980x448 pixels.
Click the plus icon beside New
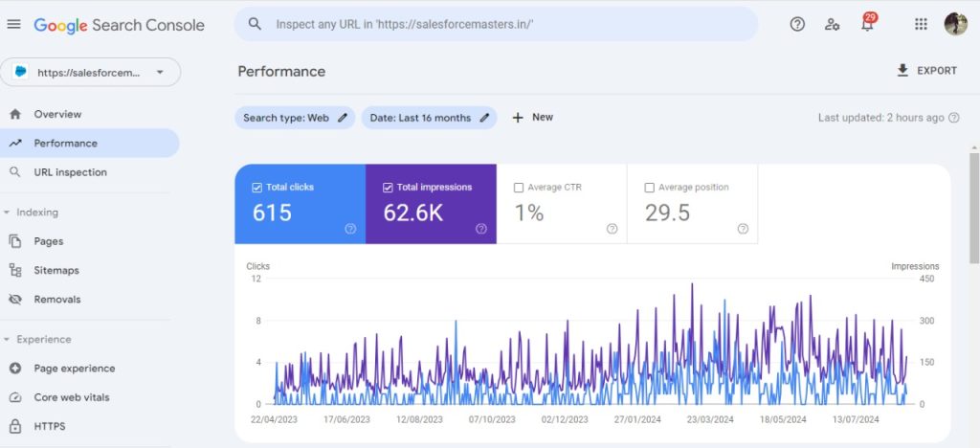point(518,118)
